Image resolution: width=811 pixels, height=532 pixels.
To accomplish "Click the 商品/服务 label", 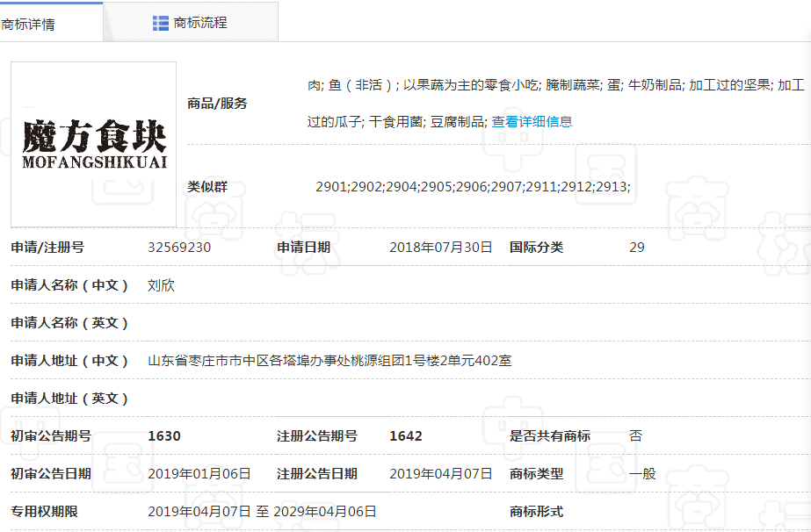I will tap(217, 104).
